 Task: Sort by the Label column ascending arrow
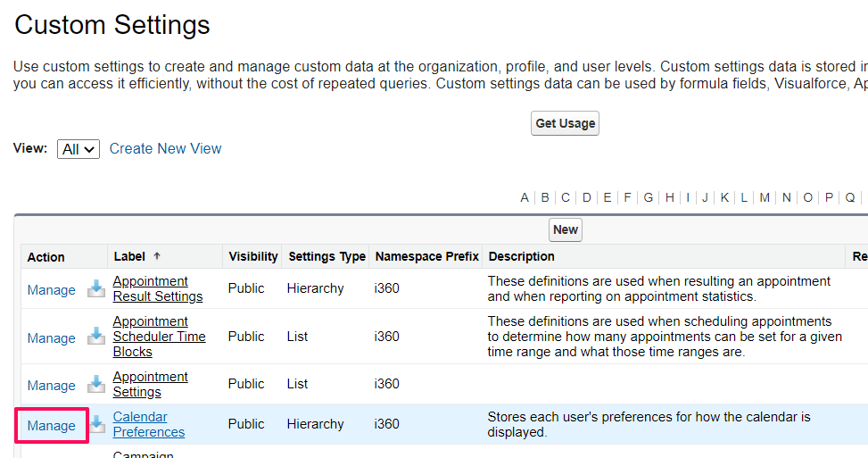click(x=157, y=256)
